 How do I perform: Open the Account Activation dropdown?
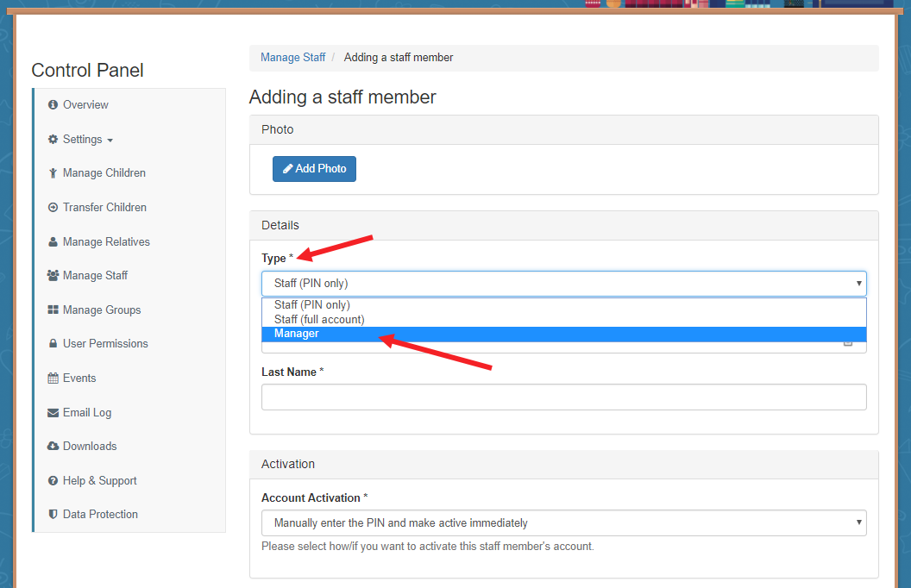click(563, 523)
